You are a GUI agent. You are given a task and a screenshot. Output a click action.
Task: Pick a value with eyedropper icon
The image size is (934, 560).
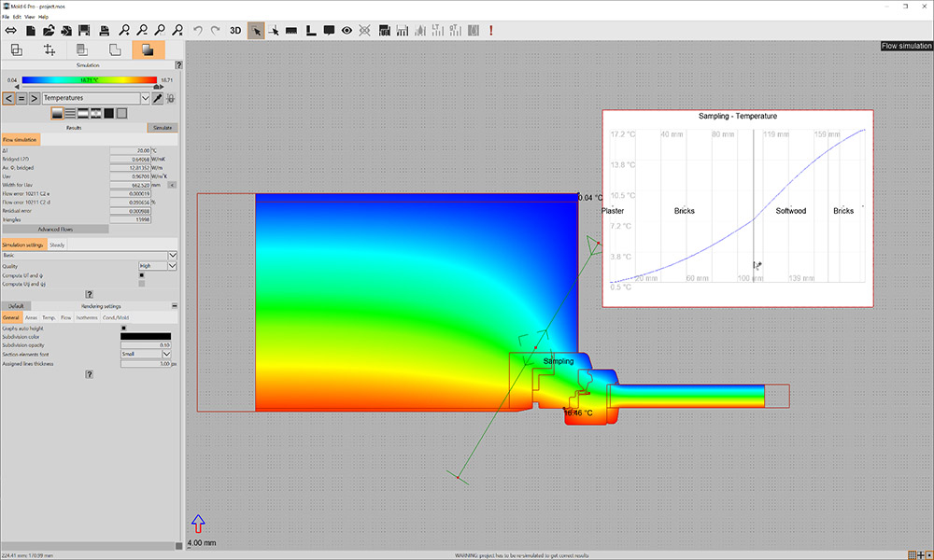tap(157, 98)
